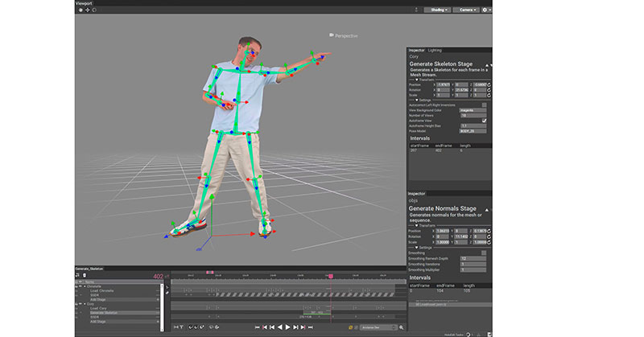Reset the Position transform in Skeleton inspector
Image resolution: width=644 pixels, height=337 pixels.
[x=489, y=83]
